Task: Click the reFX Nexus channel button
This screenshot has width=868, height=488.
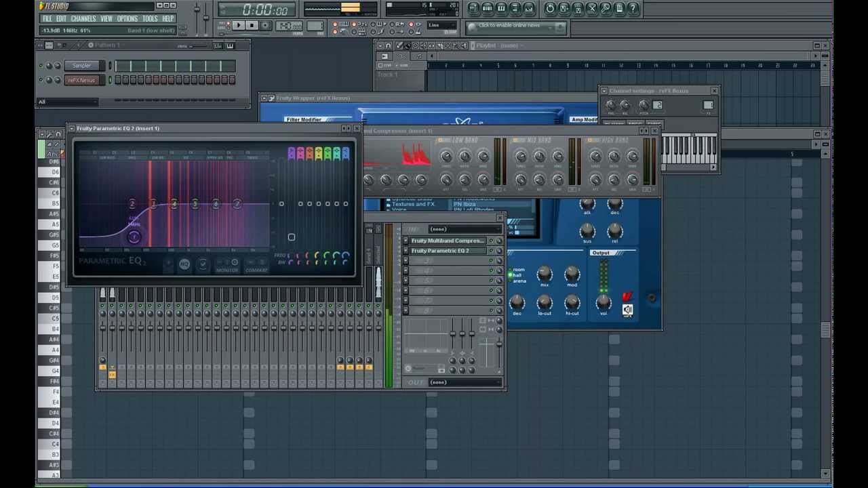Action: click(82, 80)
